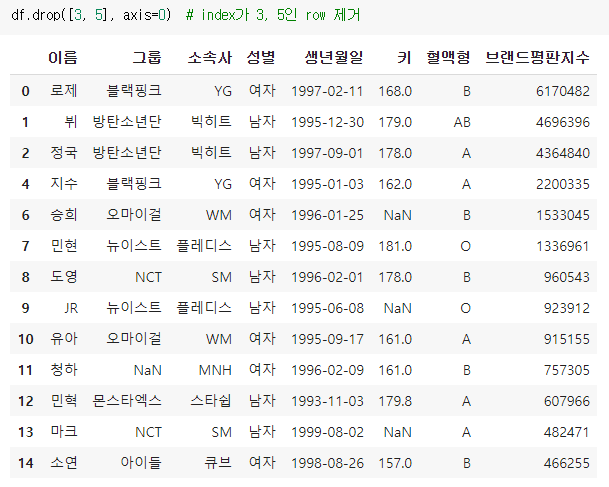Click the brand value 466255
Screen dimensions: 609x487
567,463
